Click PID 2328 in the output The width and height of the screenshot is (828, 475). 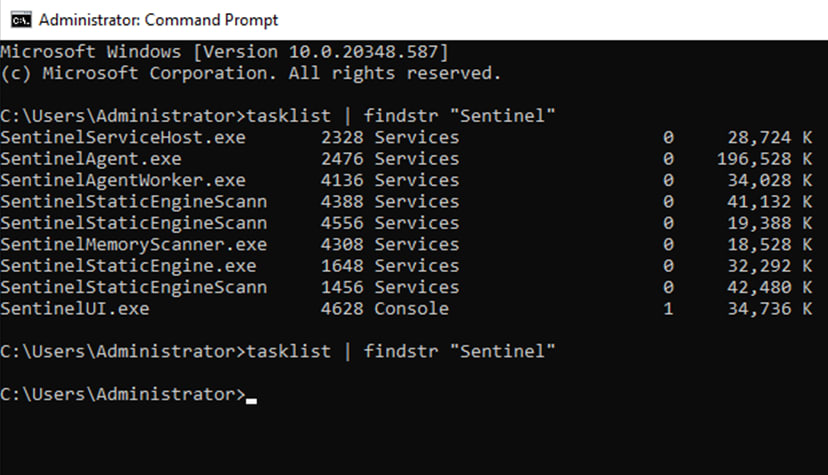coord(342,138)
